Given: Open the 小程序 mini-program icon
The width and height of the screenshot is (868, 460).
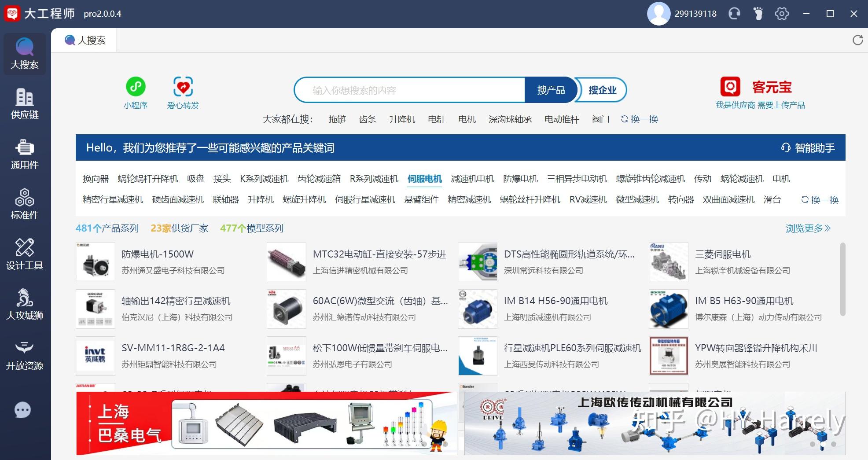Looking at the screenshot, I should pos(136,87).
